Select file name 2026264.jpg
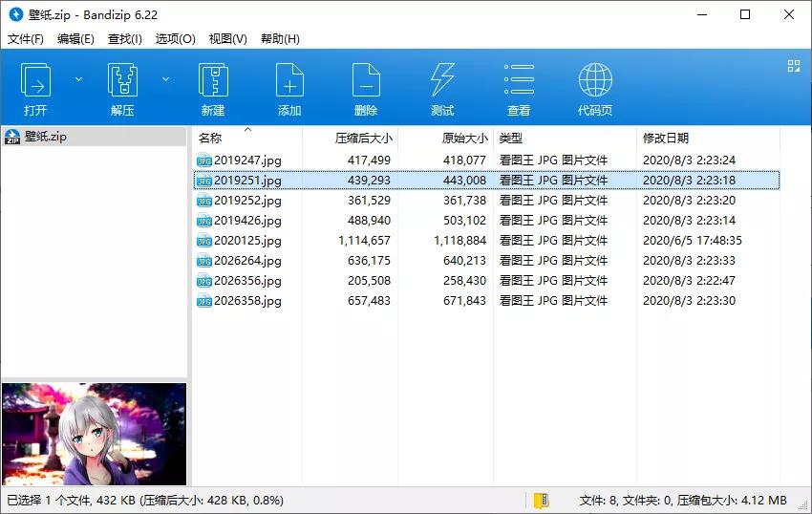The width and height of the screenshot is (812, 514). tap(247, 261)
